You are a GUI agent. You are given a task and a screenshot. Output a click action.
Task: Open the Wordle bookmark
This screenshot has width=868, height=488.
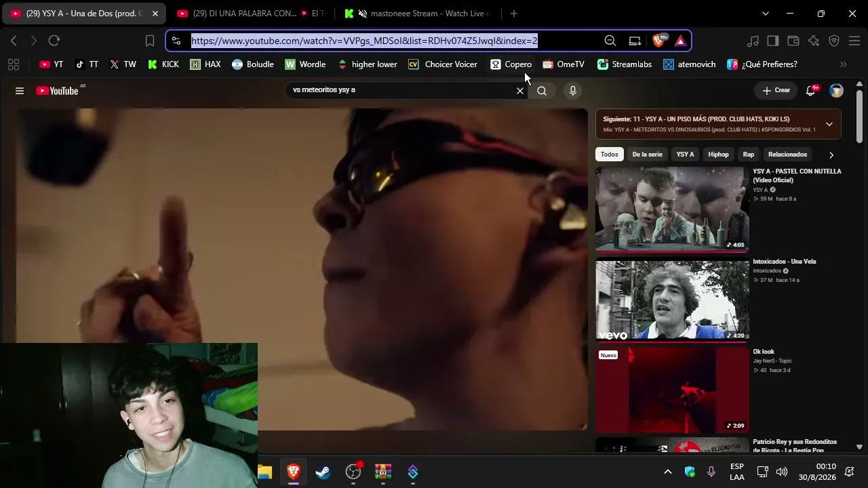pyautogui.click(x=305, y=64)
